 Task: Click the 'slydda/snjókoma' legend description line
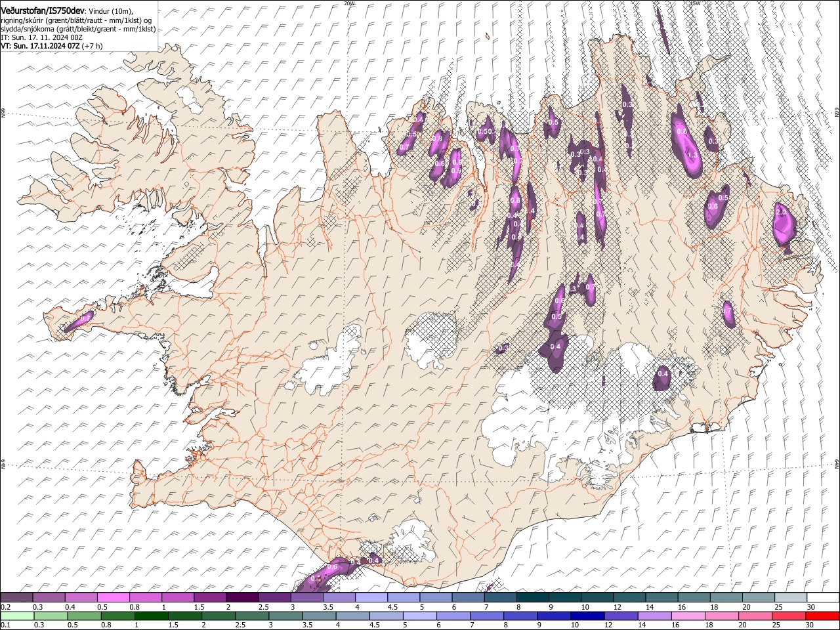[79, 30]
